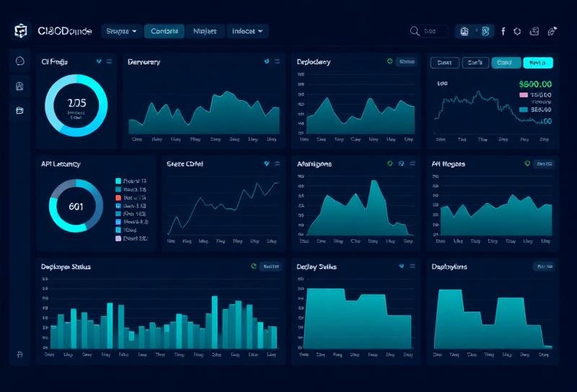Click the pink legend swatch on price chart
The height and width of the screenshot is (392, 577).
tap(524, 94)
